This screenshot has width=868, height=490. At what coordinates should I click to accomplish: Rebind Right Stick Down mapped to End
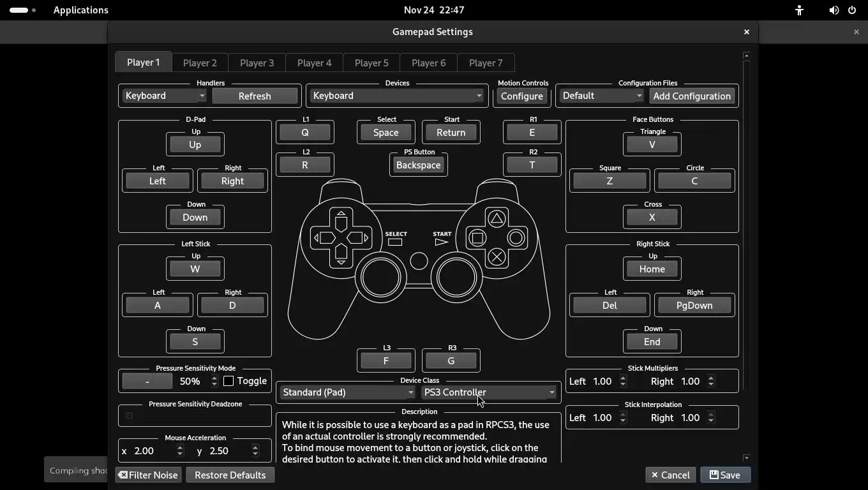click(x=652, y=342)
